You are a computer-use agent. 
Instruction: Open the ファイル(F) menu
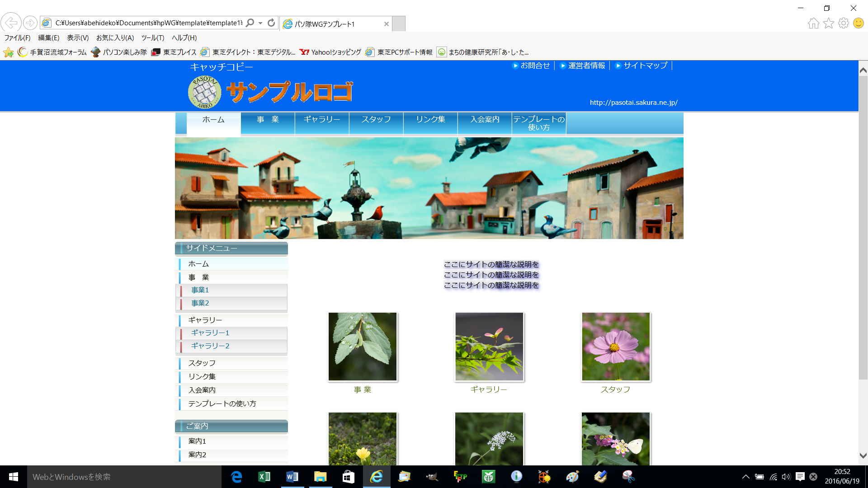(x=18, y=38)
